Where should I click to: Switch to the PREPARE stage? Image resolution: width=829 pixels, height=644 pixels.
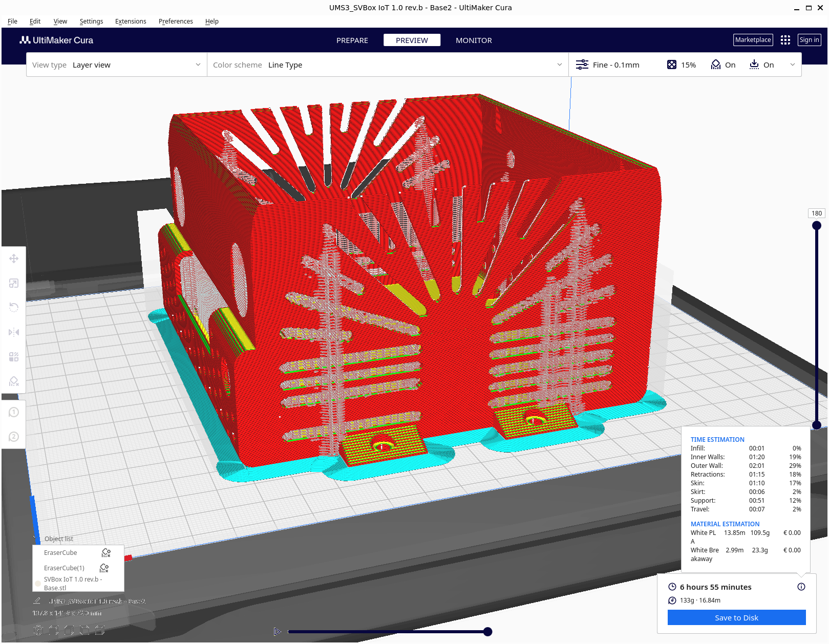(352, 40)
